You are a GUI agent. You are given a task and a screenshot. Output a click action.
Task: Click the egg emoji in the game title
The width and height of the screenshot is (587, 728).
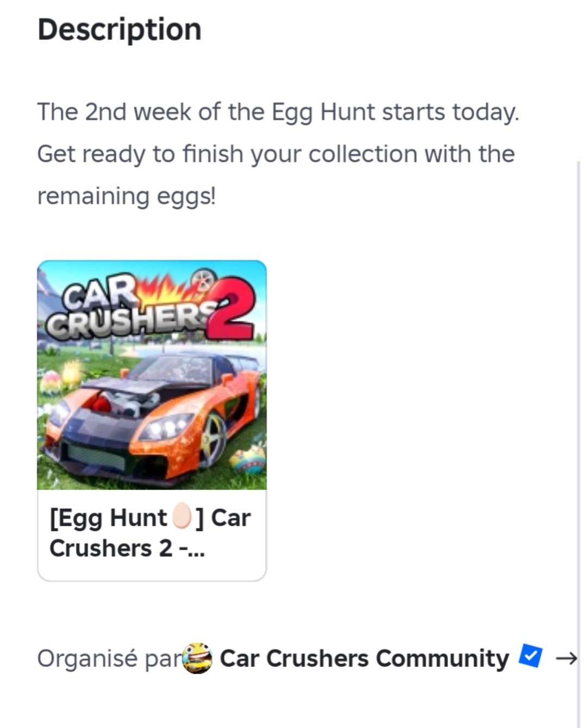click(x=182, y=517)
